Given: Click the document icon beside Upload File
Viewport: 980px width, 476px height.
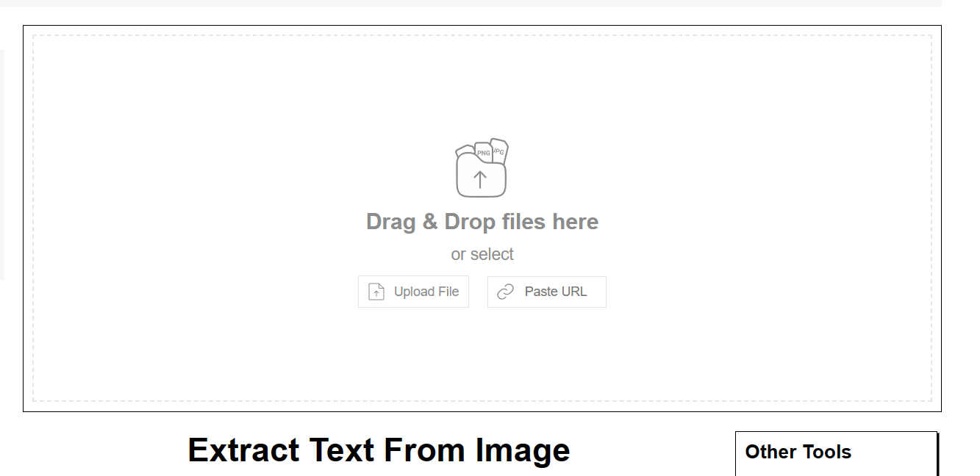Looking at the screenshot, I should pos(376,292).
